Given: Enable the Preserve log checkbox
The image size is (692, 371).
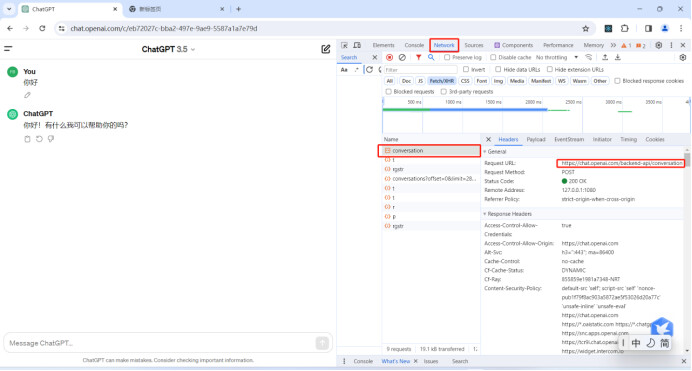Looking at the screenshot, I should [x=447, y=57].
